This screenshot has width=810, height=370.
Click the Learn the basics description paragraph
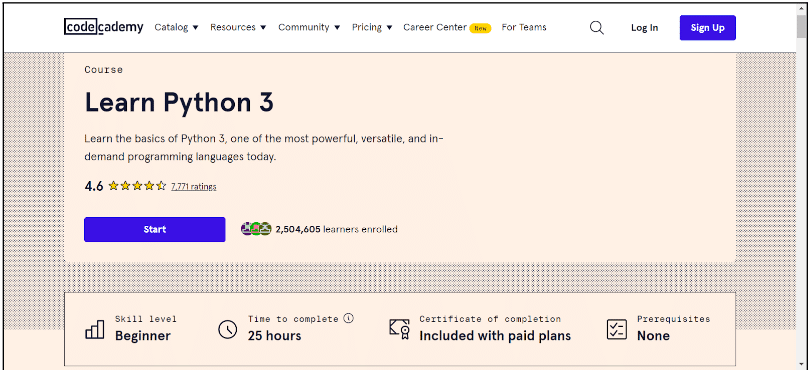click(263, 147)
